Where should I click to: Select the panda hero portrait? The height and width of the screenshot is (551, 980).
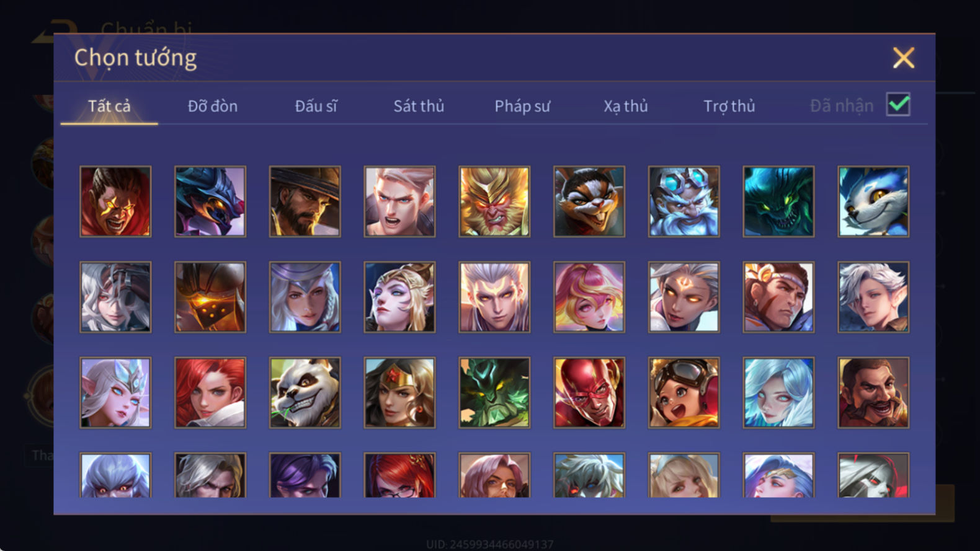point(305,392)
